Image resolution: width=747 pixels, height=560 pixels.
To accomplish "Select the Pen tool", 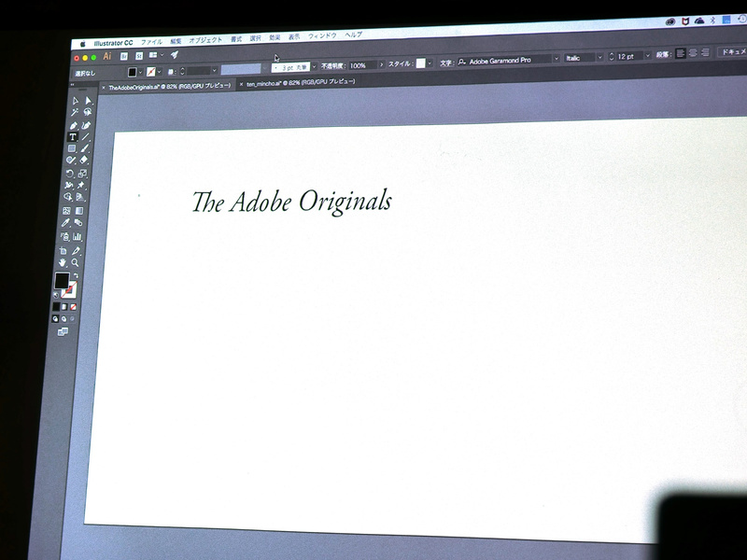I will pyautogui.click(x=74, y=125).
